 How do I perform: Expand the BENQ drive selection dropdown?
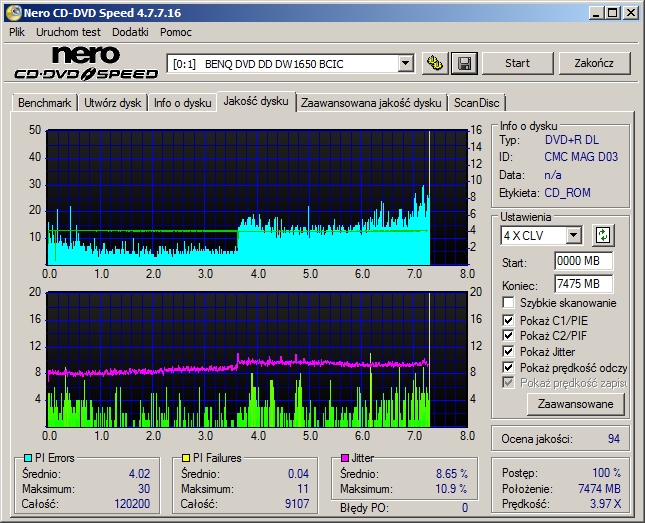[x=405, y=64]
